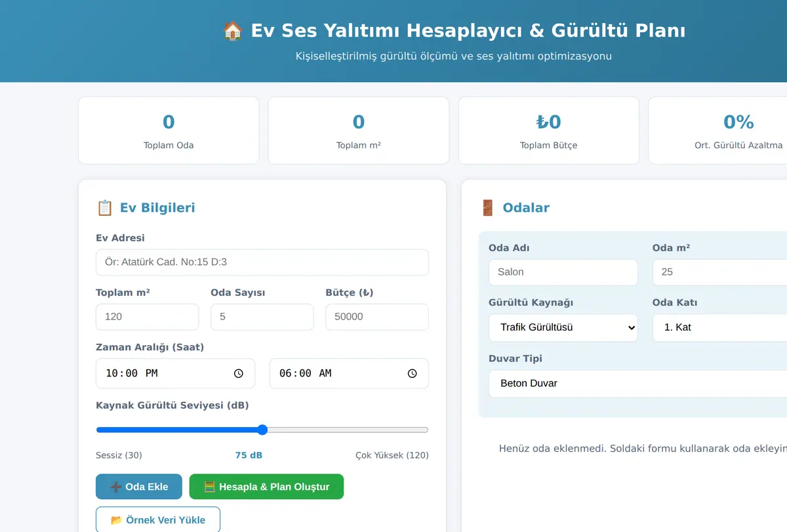Click the '75 dB' value label
Viewport: 787px width, 532px height.
tap(249, 455)
